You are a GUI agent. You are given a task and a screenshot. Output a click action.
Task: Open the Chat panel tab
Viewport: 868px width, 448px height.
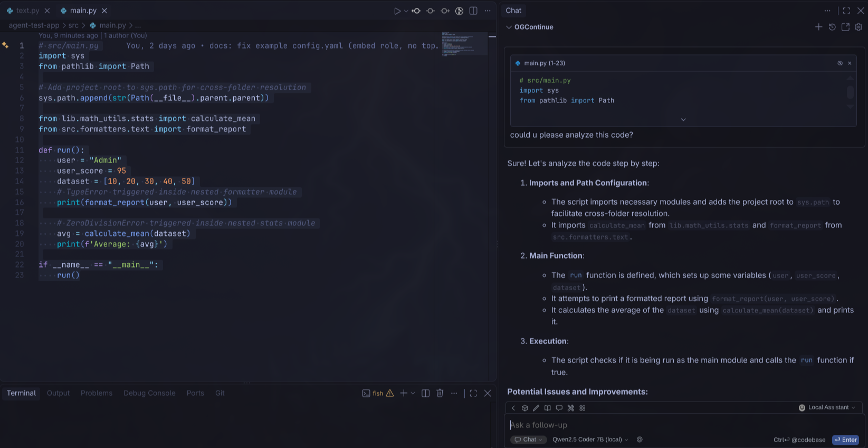pos(513,11)
